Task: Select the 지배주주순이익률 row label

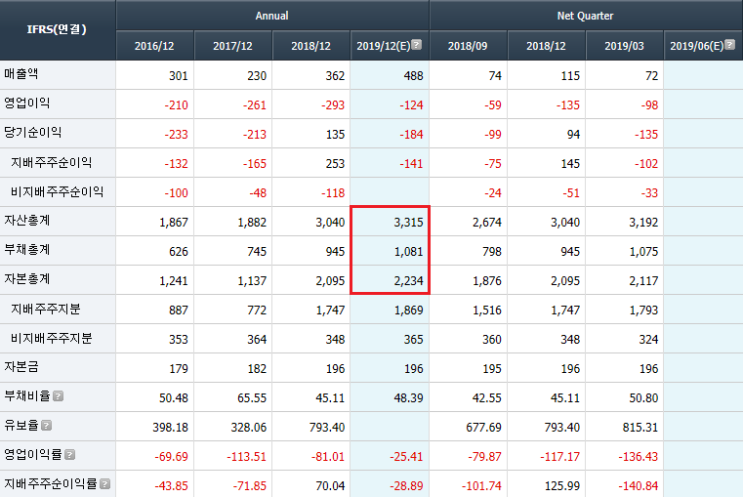Action: click(x=50, y=484)
